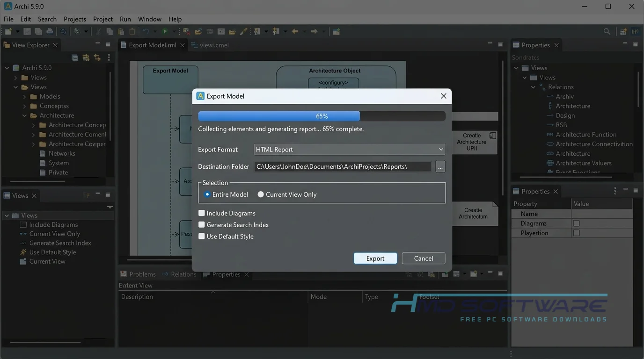The width and height of the screenshot is (644, 359).
Task: Select Generate Search Index in Views panel
Action: pos(60,243)
